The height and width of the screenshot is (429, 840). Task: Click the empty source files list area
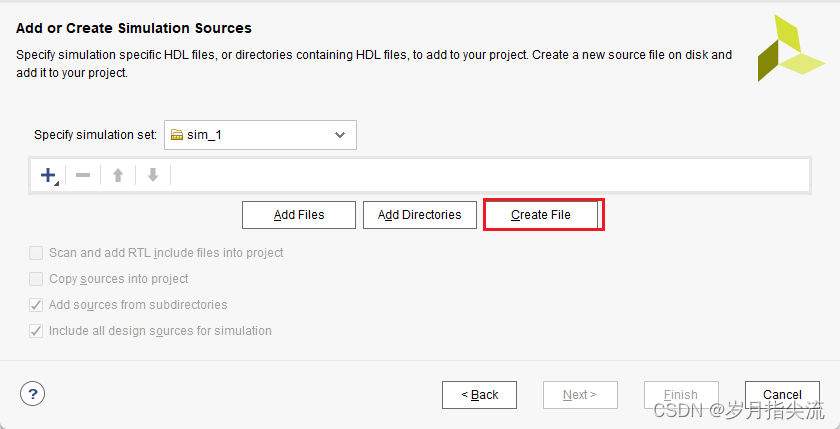click(x=490, y=175)
